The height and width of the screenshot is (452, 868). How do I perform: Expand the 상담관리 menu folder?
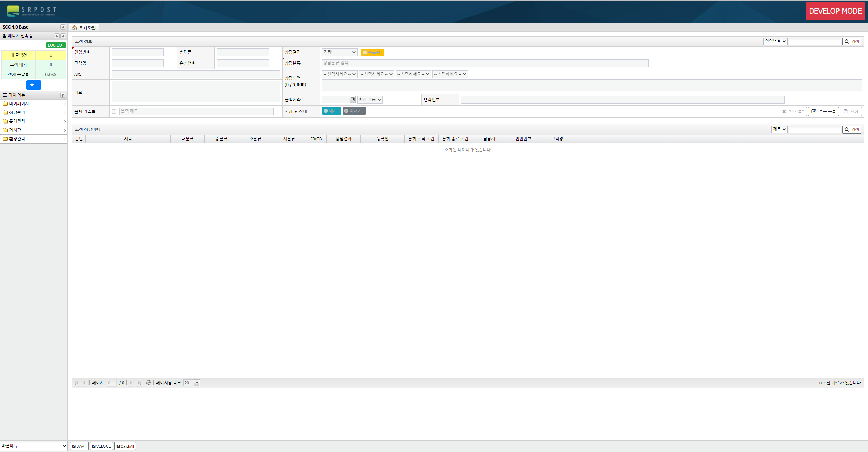pyautogui.click(x=17, y=112)
